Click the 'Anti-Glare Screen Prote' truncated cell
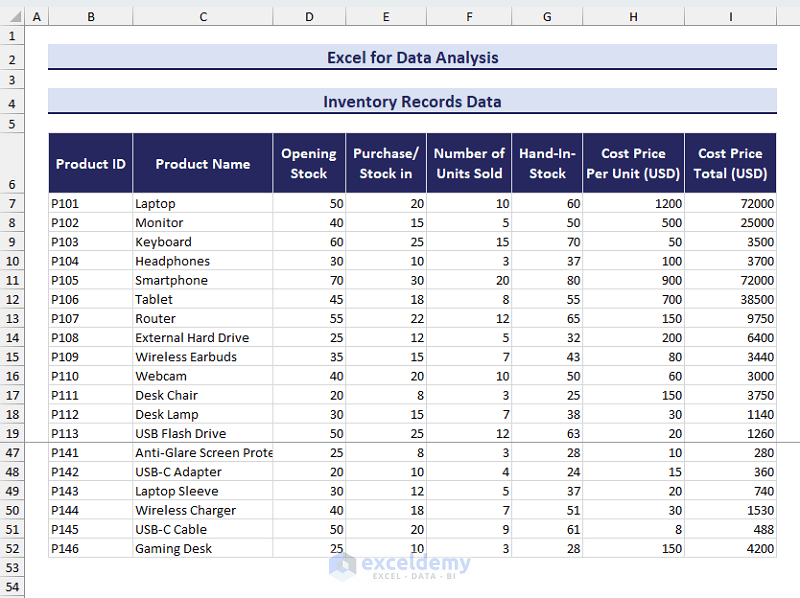 pyautogui.click(x=202, y=452)
